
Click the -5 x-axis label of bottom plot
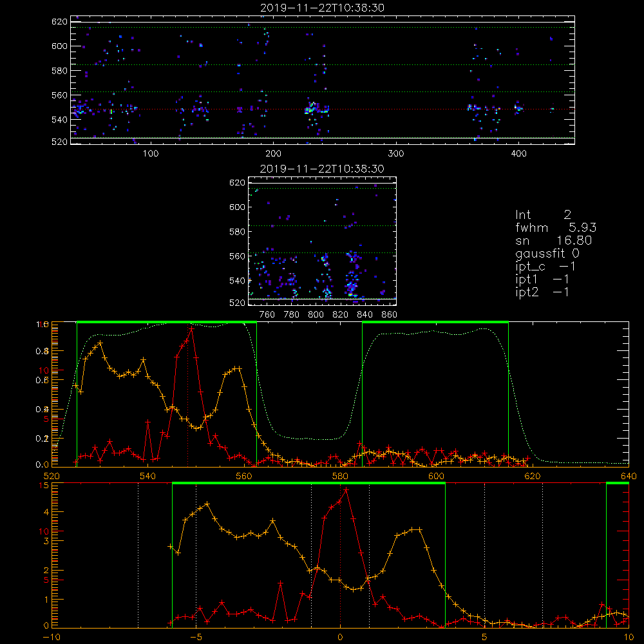coord(196,637)
